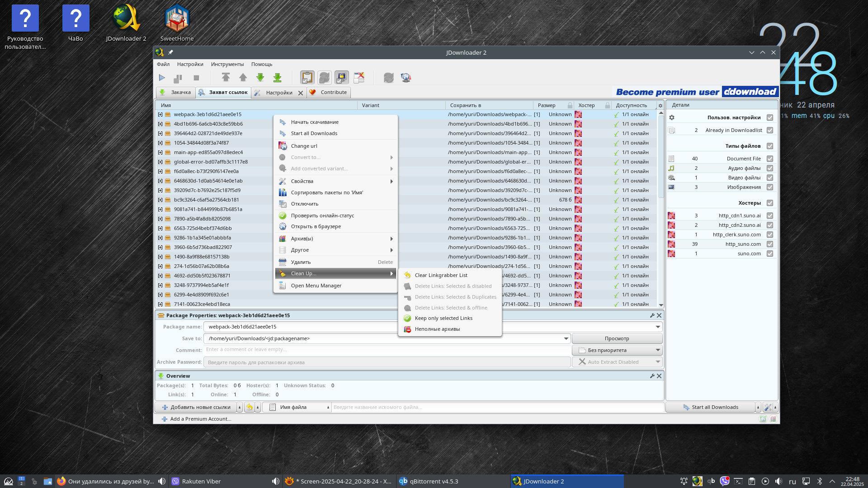
Task: Click the Comment input field
Action: tap(387, 350)
